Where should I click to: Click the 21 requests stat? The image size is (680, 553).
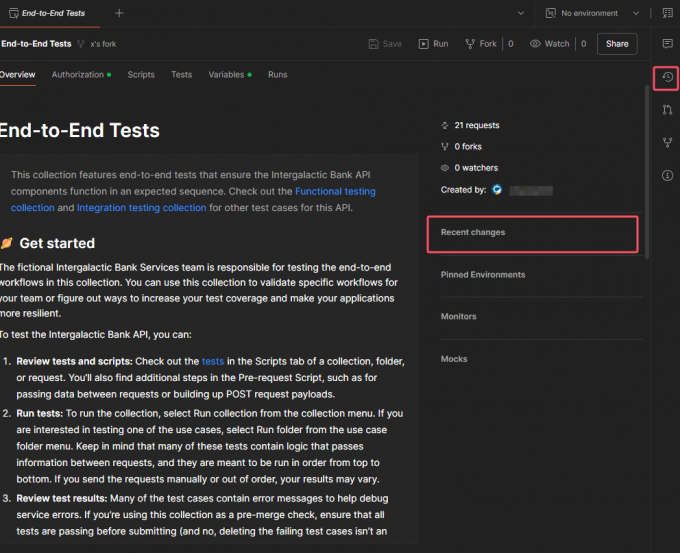470,125
